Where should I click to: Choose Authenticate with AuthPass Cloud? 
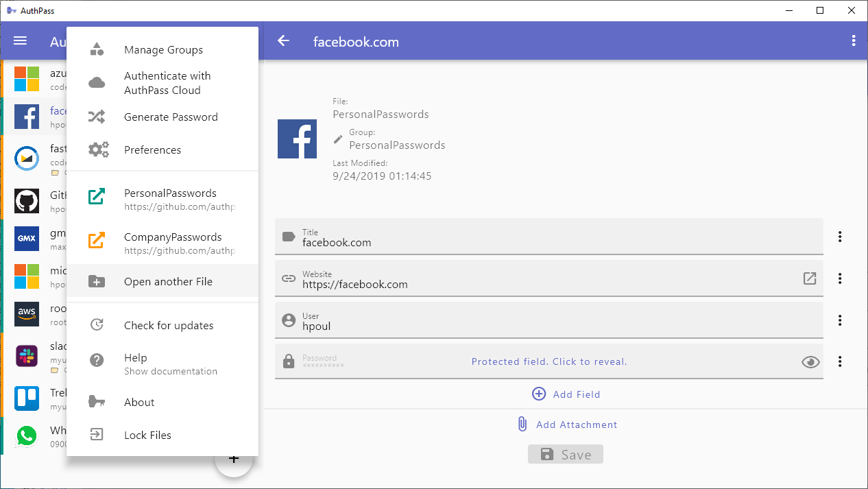(x=162, y=83)
